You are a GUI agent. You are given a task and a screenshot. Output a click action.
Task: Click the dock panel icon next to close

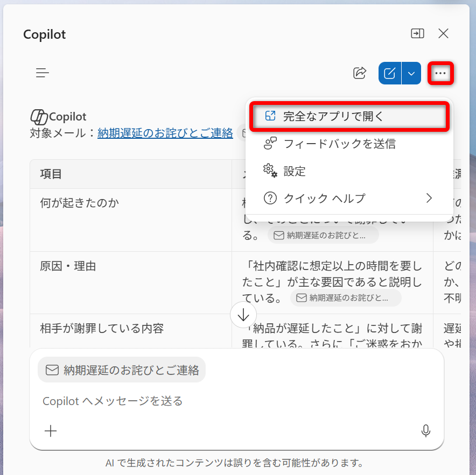pos(417,33)
